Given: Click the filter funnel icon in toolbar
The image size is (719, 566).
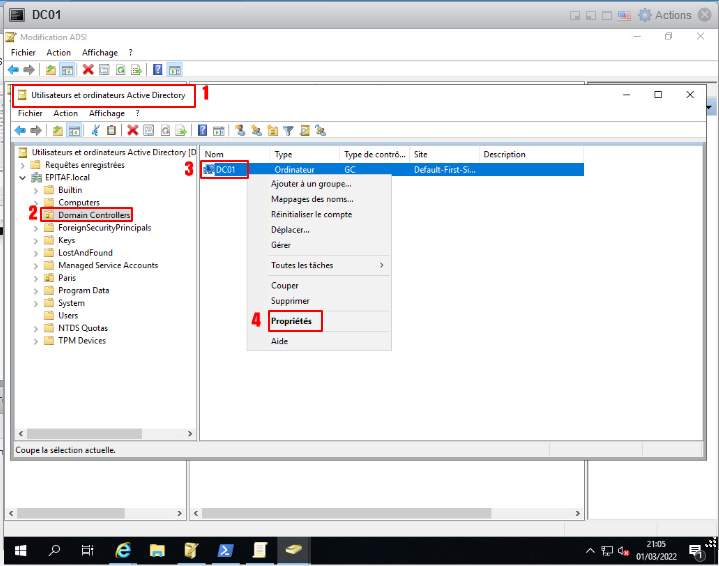Looking at the screenshot, I should [288, 130].
